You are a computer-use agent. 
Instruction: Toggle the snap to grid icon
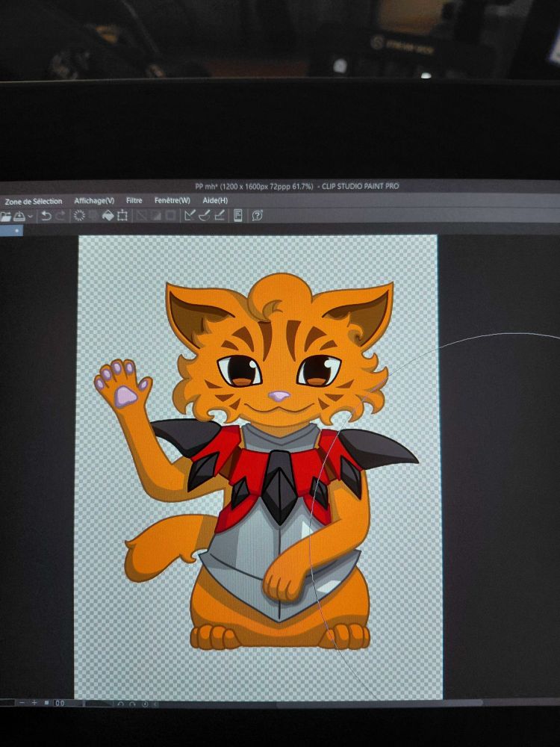pos(219,215)
